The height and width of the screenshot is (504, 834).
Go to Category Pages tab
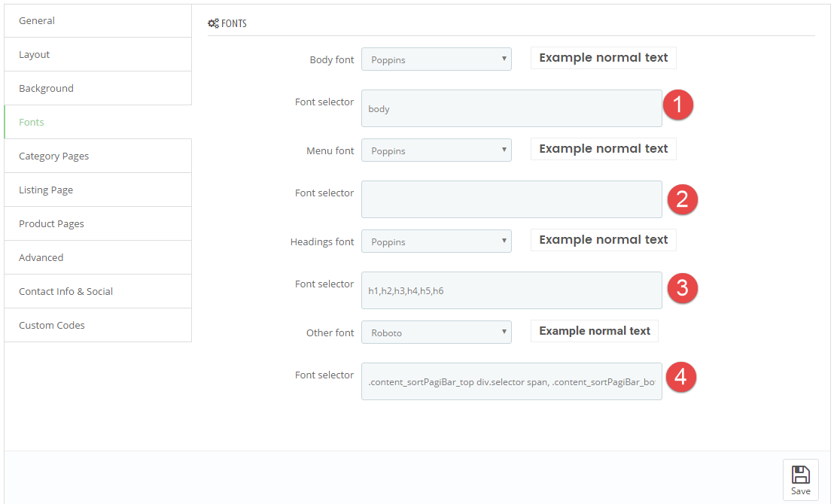coord(98,156)
